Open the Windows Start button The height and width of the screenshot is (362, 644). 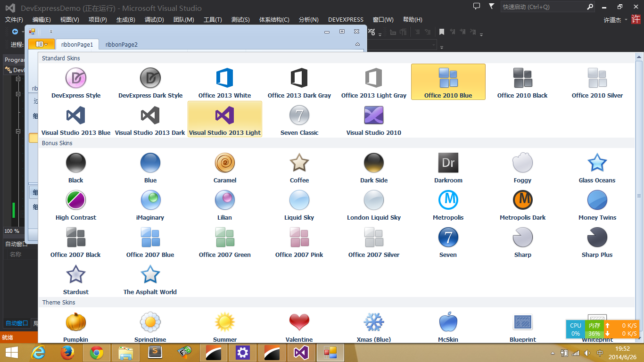tap(12, 353)
